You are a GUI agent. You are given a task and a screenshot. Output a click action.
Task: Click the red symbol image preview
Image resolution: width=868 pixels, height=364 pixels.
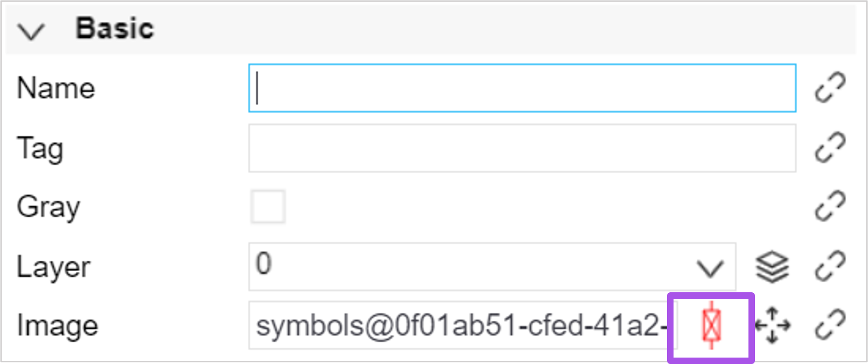pyautogui.click(x=711, y=325)
